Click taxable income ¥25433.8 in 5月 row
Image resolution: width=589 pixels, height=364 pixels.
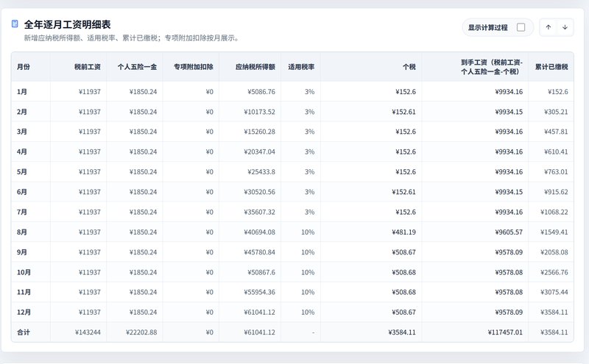point(261,172)
